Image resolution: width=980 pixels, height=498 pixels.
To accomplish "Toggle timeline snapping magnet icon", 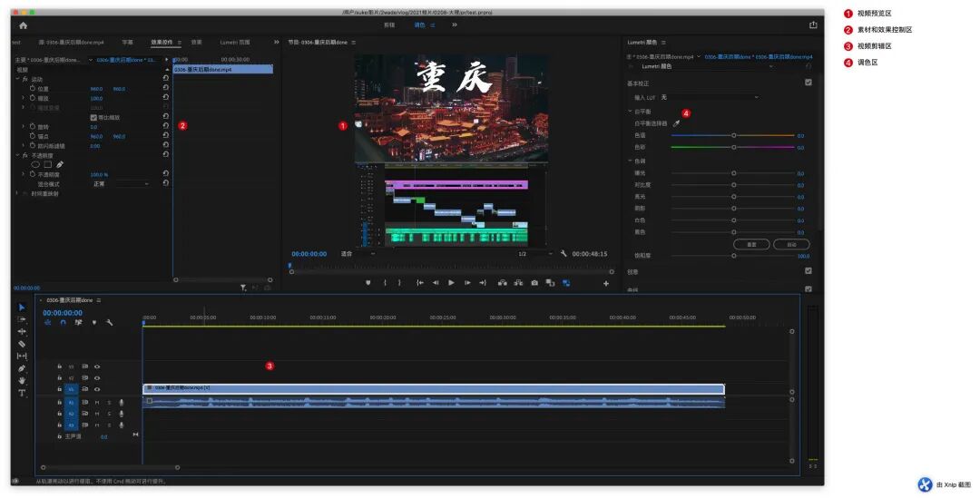I will point(63,323).
